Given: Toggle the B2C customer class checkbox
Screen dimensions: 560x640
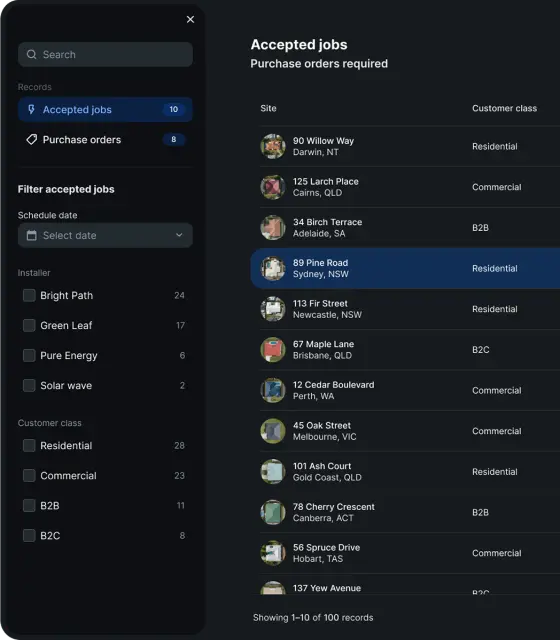Looking at the screenshot, I should pyautogui.click(x=29, y=536).
